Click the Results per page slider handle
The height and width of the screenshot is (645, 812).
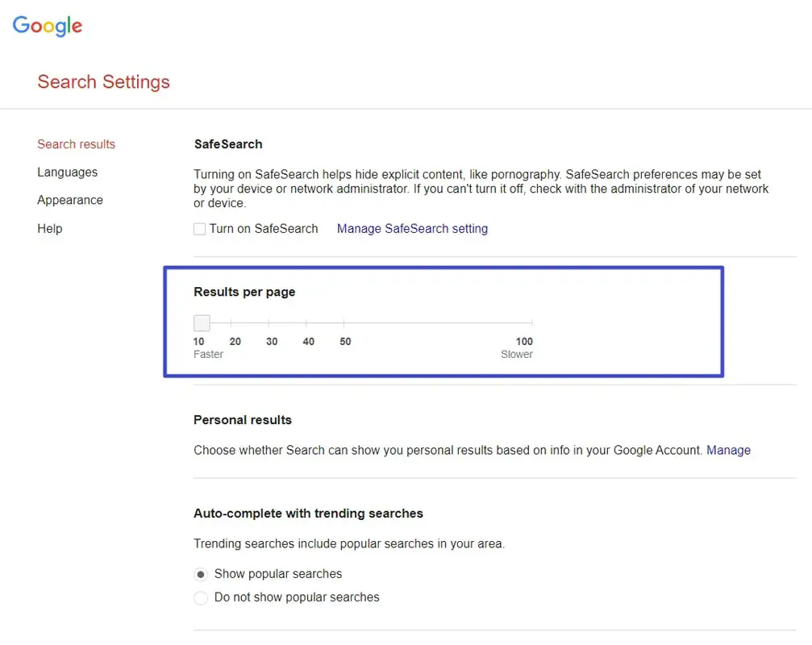tap(202, 323)
